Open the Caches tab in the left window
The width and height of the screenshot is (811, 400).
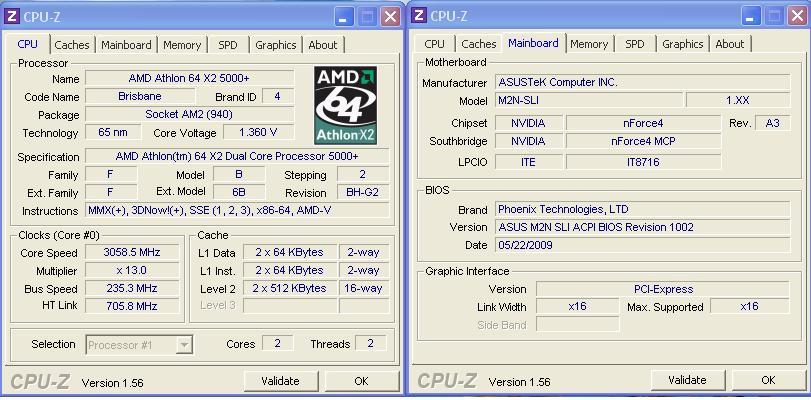(x=72, y=45)
